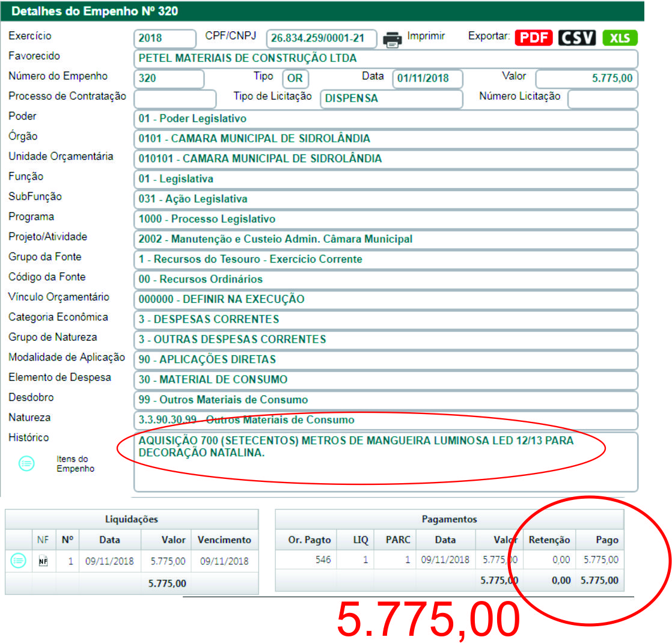
Task: Export the data as XLS
Action: [620, 38]
